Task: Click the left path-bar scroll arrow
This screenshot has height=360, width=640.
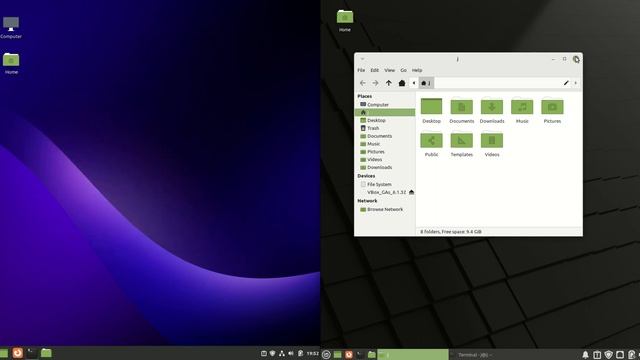Action: click(x=413, y=83)
